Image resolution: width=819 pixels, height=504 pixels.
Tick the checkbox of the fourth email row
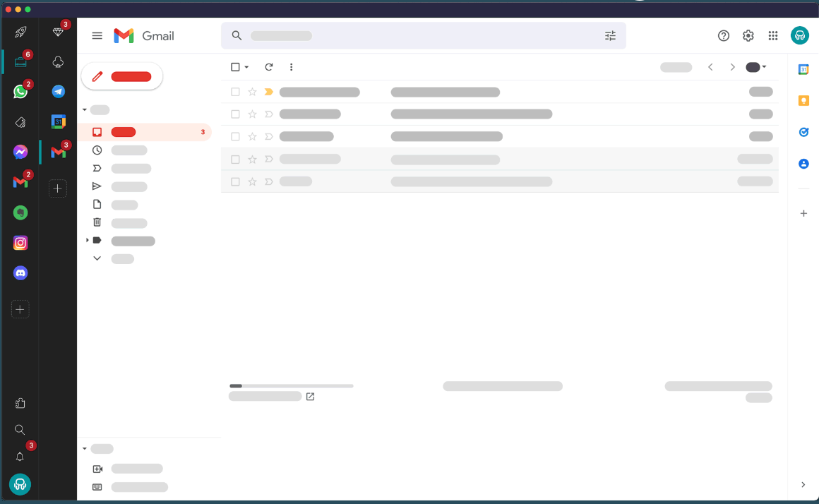pyautogui.click(x=235, y=160)
